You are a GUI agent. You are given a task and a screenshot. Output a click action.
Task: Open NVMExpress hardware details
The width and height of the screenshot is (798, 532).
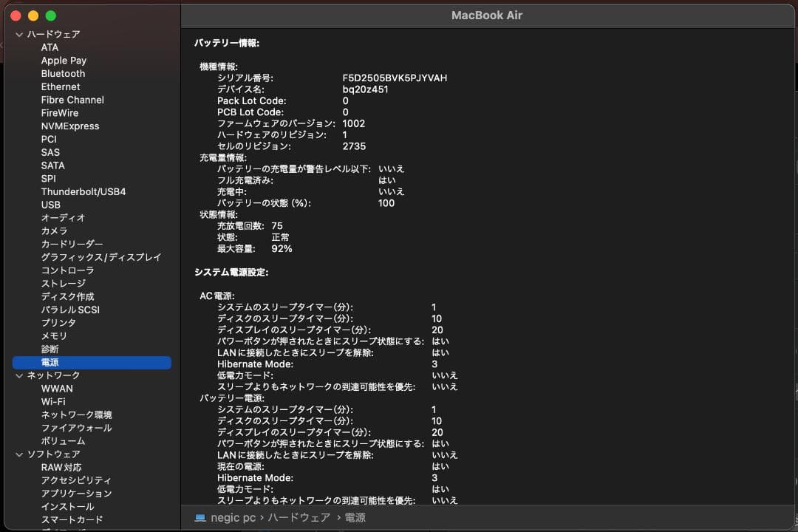coord(69,126)
